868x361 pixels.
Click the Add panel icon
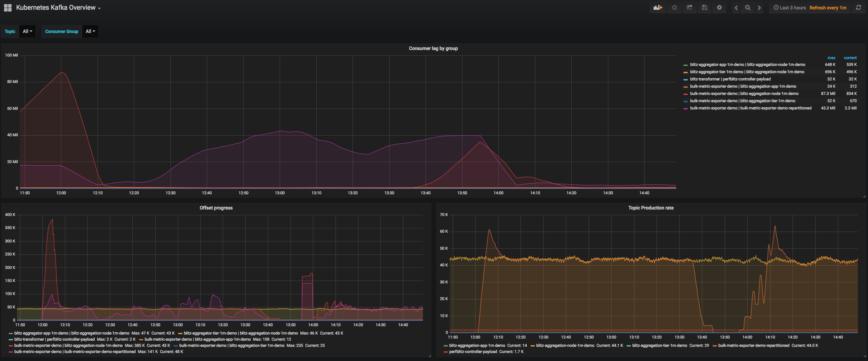tap(658, 8)
